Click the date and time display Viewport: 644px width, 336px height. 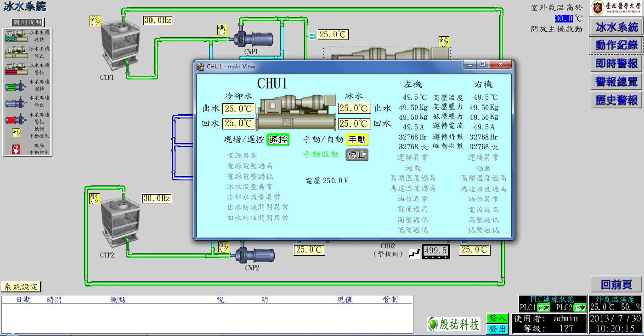point(615,324)
